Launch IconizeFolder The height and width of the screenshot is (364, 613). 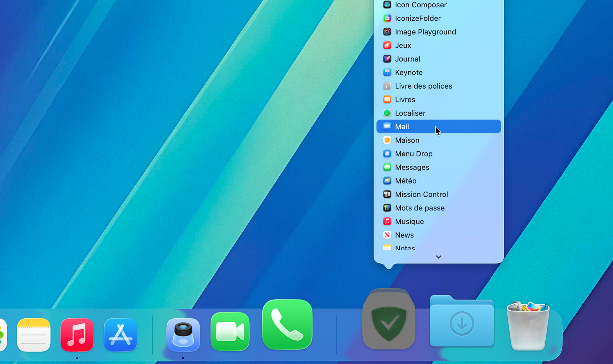click(418, 18)
